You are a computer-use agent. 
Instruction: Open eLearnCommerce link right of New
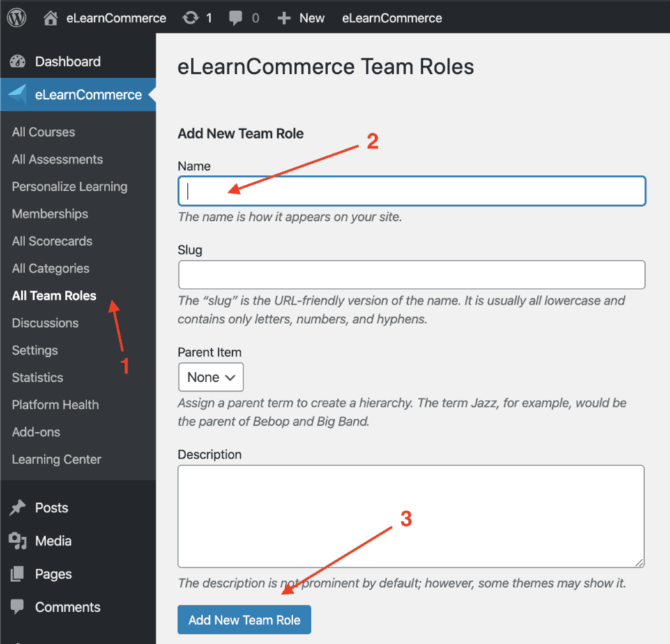click(x=392, y=18)
